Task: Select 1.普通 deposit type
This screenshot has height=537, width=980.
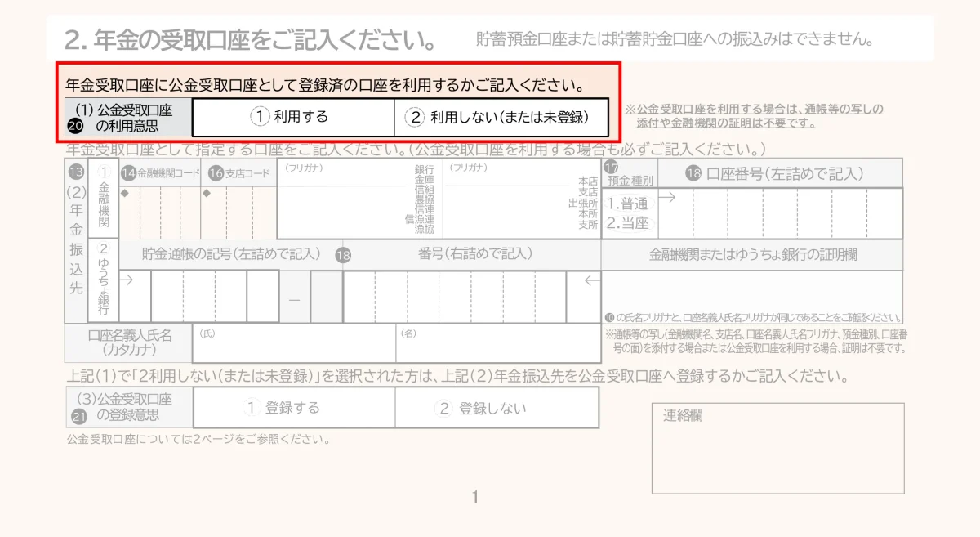Action: click(x=627, y=204)
